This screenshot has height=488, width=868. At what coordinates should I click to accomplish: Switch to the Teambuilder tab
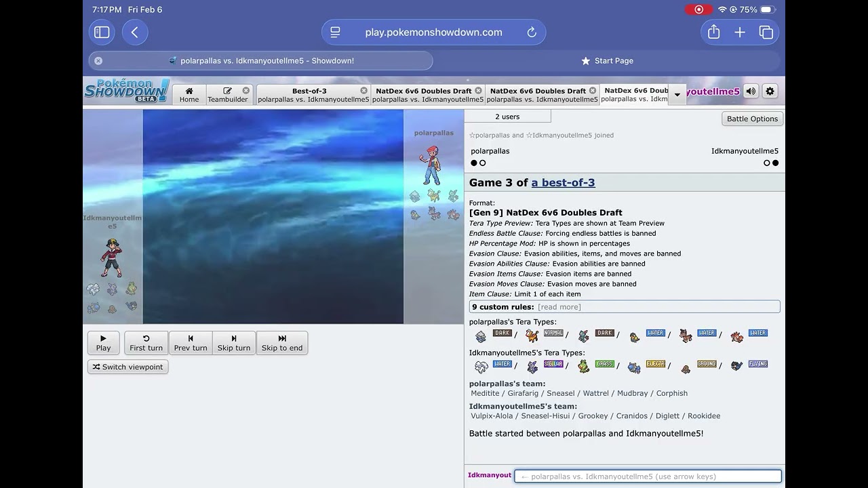coord(227,95)
